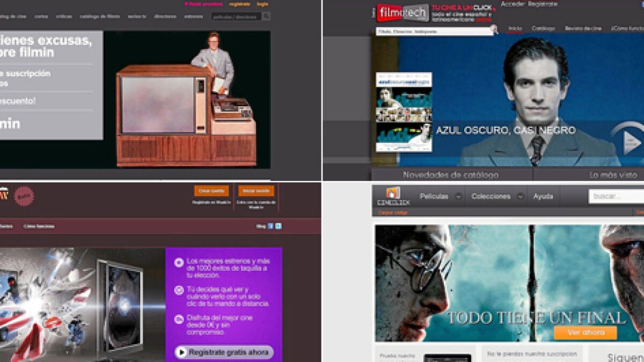Click the filmin search magnifier icon
Image resolution: width=644 pixels, height=362 pixels.
pos(266,17)
